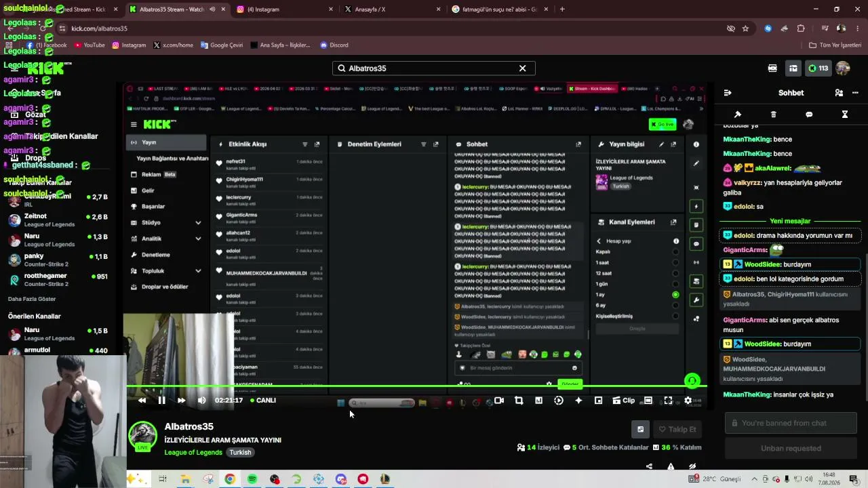The image size is (868, 488).
Task: Click the hourglass icon in chat toolbar
Action: click(845, 115)
